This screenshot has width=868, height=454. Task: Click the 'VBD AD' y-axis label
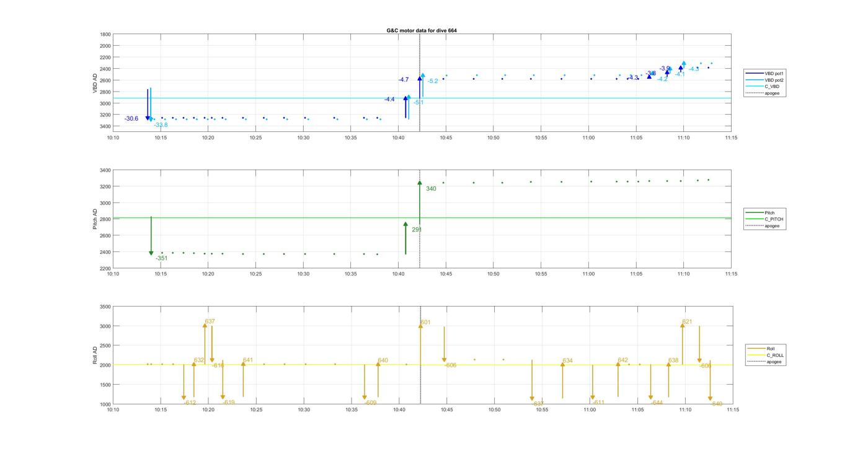click(x=95, y=82)
